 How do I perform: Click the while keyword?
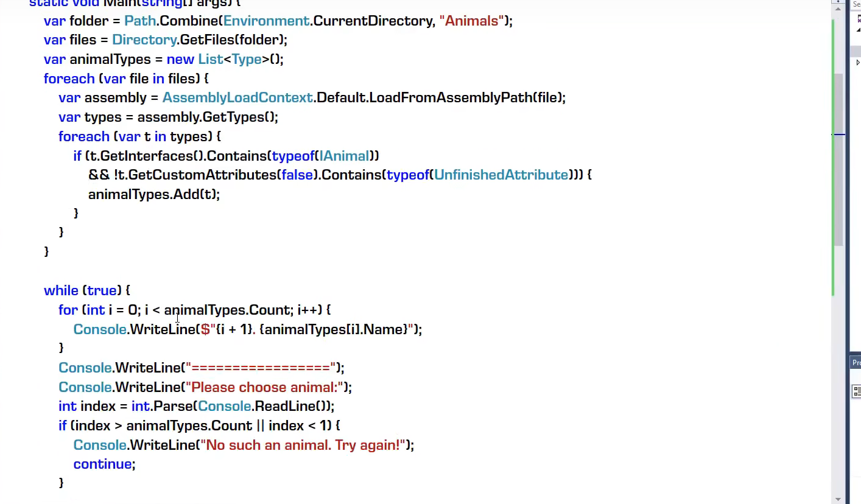click(x=61, y=290)
